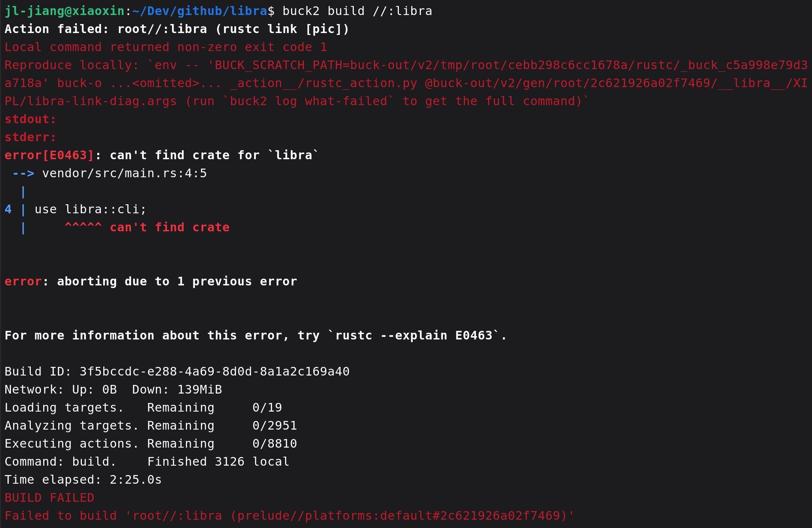Click the buck2 build command text
812x528 pixels.
pyautogui.click(x=357, y=11)
